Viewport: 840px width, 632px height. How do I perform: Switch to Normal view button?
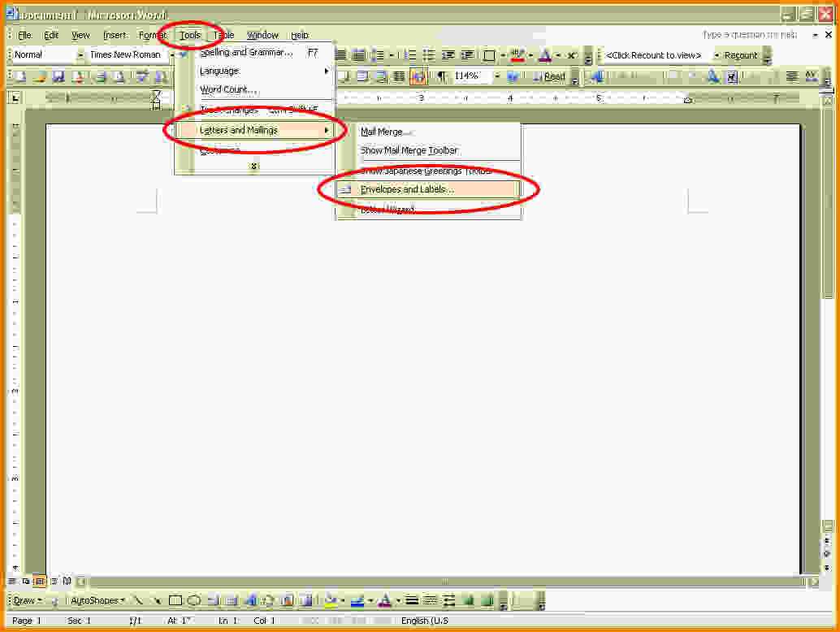coord(12,581)
